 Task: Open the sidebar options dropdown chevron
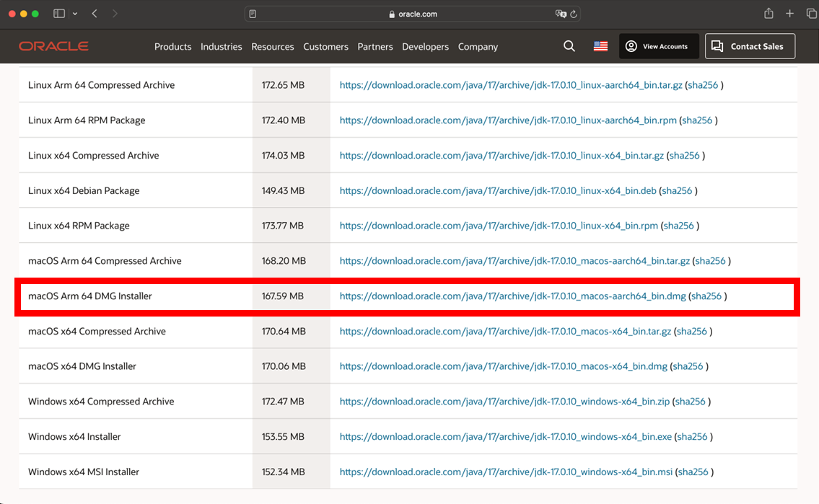point(75,14)
